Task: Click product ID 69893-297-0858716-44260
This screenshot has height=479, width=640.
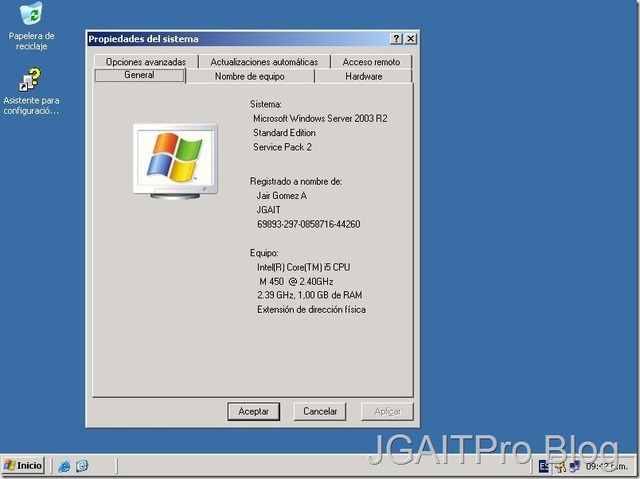Action: (309, 224)
